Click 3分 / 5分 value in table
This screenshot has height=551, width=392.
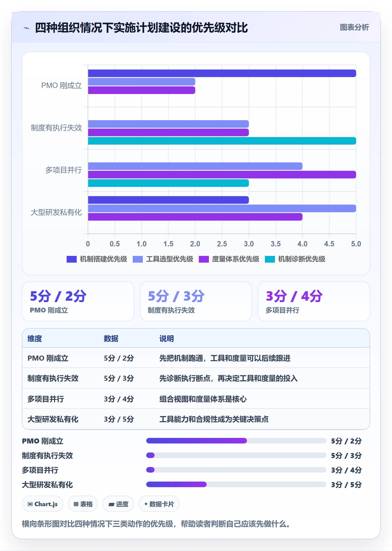119,419
